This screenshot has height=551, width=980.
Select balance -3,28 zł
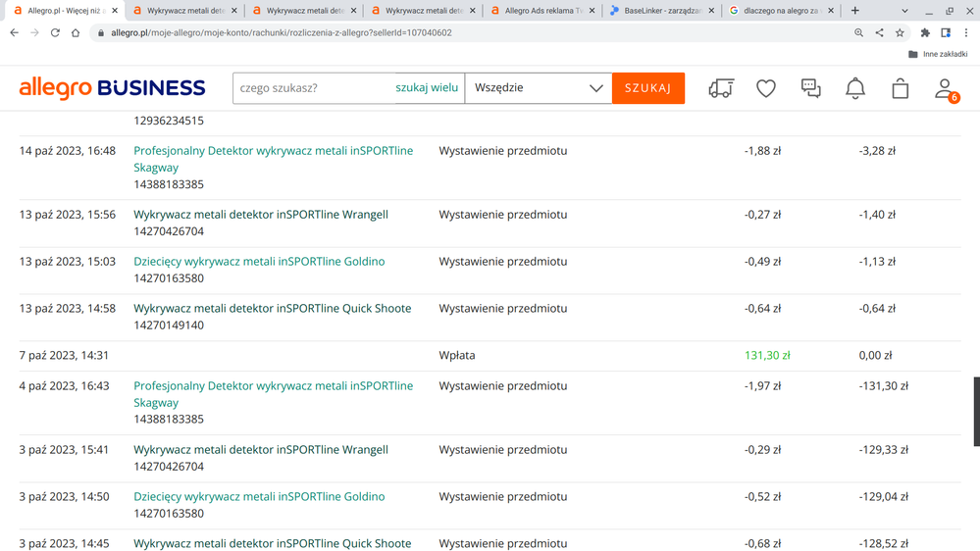pyautogui.click(x=877, y=151)
